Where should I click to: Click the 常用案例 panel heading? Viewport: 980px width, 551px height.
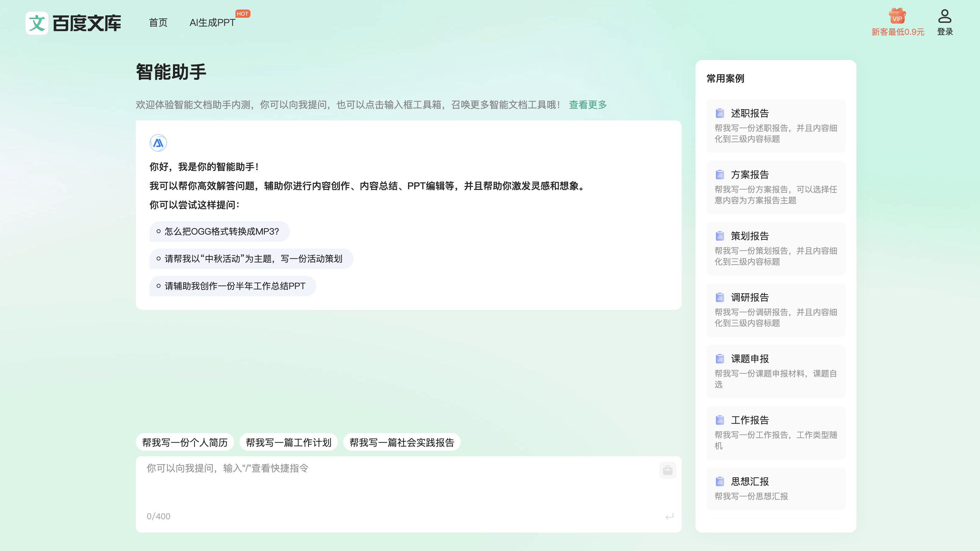pyautogui.click(x=725, y=79)
